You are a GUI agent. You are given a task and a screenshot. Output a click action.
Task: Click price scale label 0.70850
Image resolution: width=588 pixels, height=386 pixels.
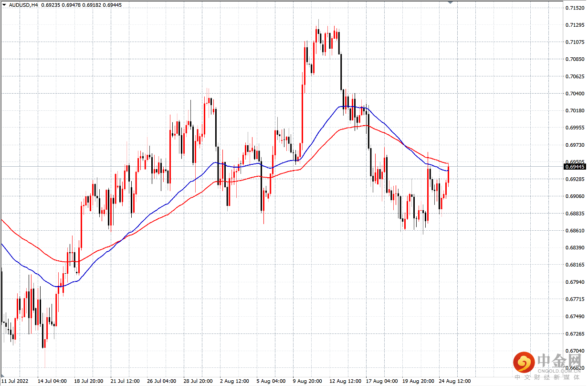click(575, 59)
